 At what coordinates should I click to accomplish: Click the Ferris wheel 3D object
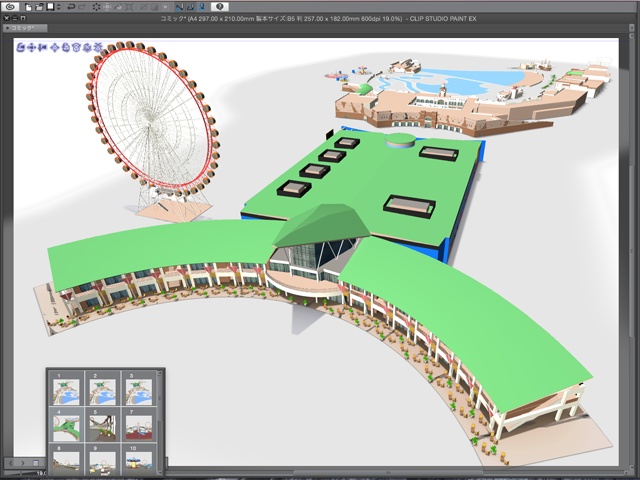pyautogui.click(x=153, y=131)
